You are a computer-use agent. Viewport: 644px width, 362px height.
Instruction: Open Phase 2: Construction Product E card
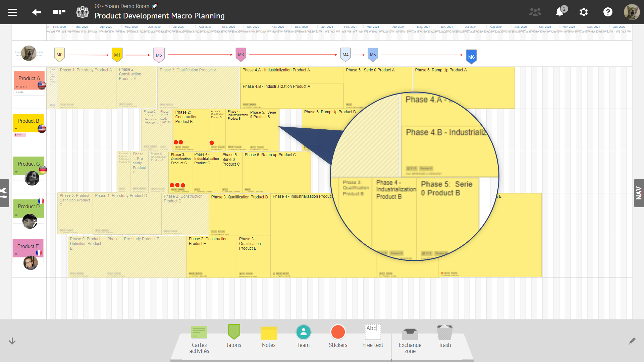click(212, 257)
